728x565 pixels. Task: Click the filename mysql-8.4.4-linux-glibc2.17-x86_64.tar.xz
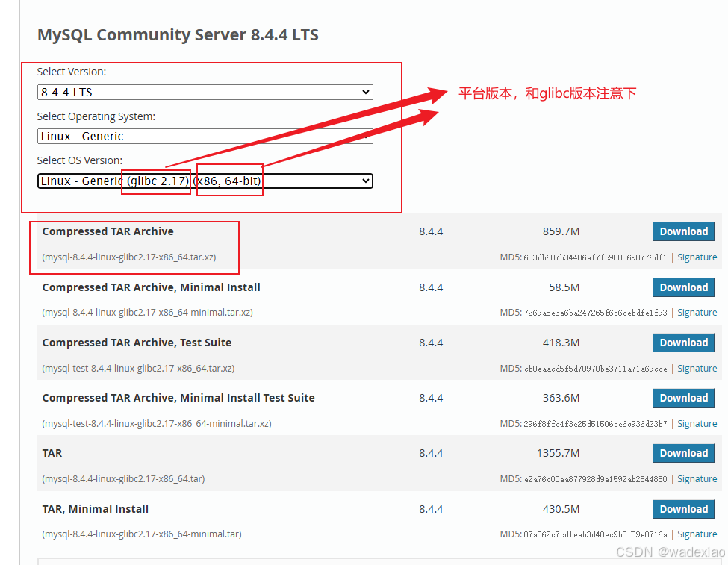point(129,257)
